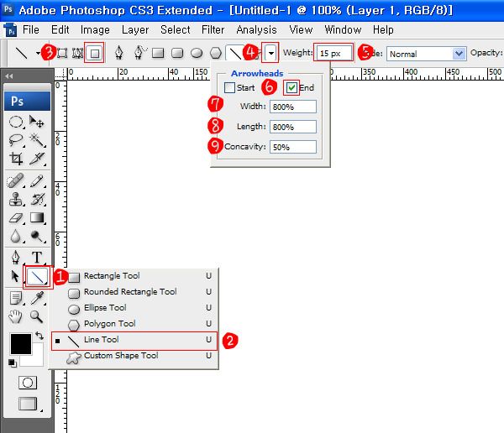Open the Filter menu
The width and height of the screenshot is (504, 433).
click(x=213, y=30)
